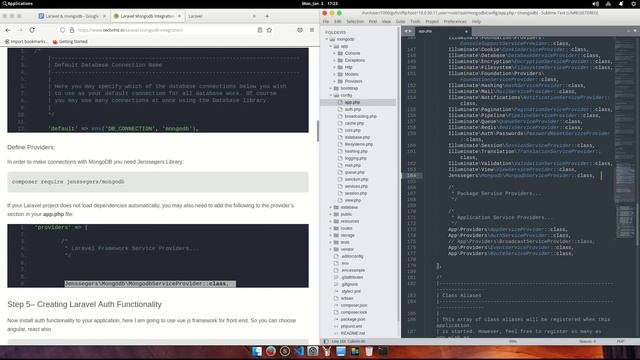The width and height of the screenshot is (640, 360).
Task: Open the notifications bell in top panel
Action: (621, 4)
